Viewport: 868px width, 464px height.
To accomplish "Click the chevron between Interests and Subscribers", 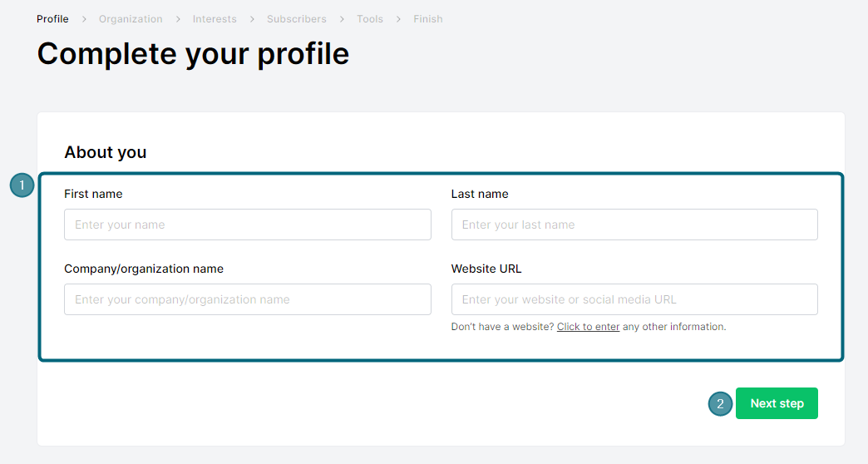I will click(x=252, y=19).
